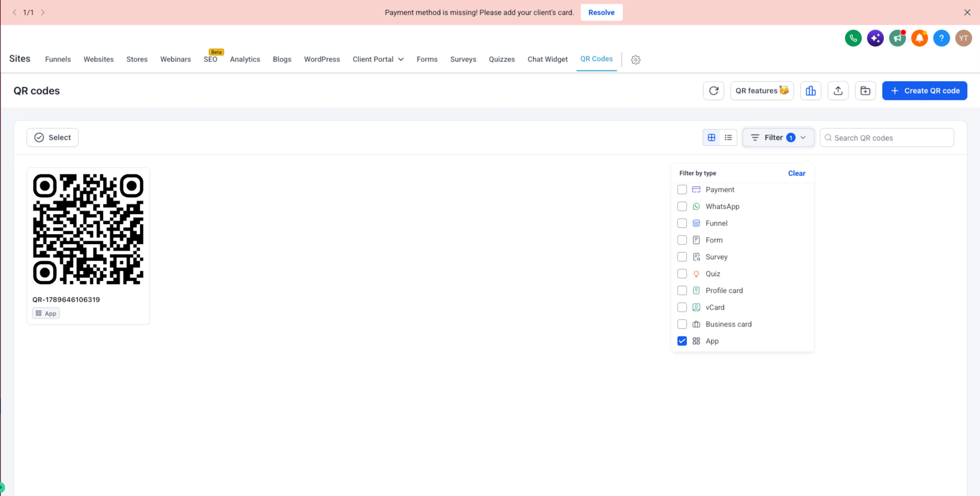The image size is (980, 496).
Task: Click the blue help question mark icon
Action: point(941,38)
